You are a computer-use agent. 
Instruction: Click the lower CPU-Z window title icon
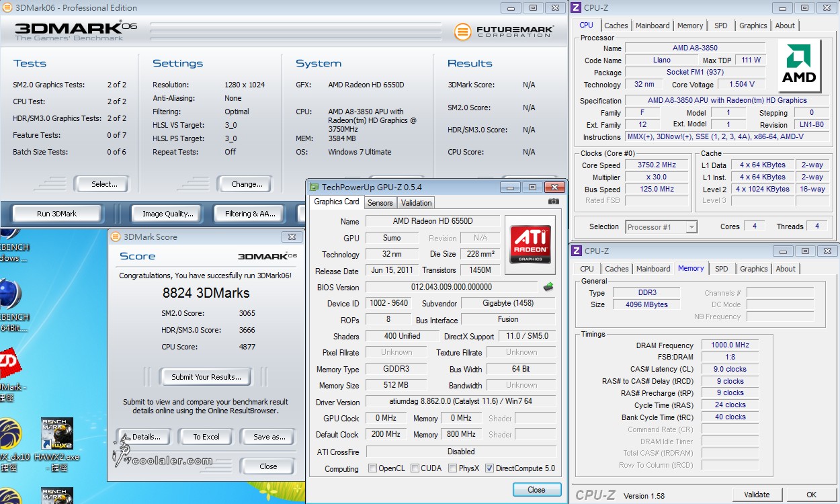pyautogui.click(x=577, y=251)
